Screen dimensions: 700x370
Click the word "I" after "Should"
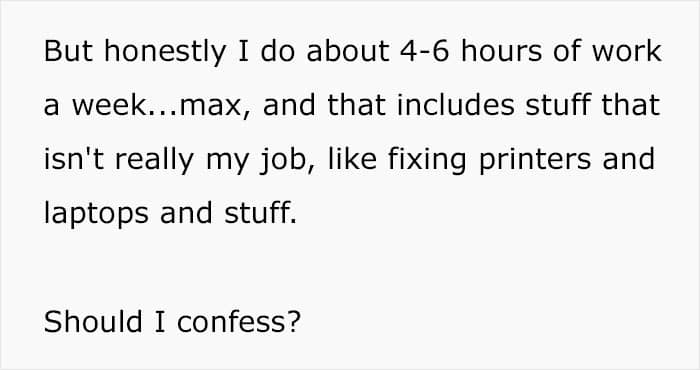[x=160, y=322]
